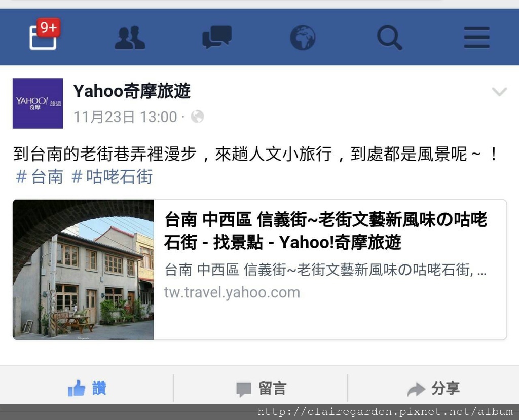This screenshot has width=519, height=420.
Task: Click the 分享 share button
Action: 433,388
